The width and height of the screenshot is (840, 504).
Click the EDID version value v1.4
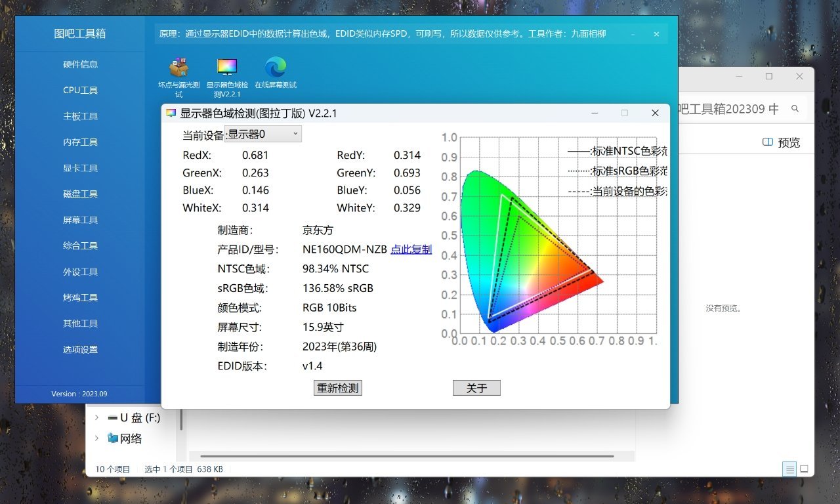click(312, 366)
